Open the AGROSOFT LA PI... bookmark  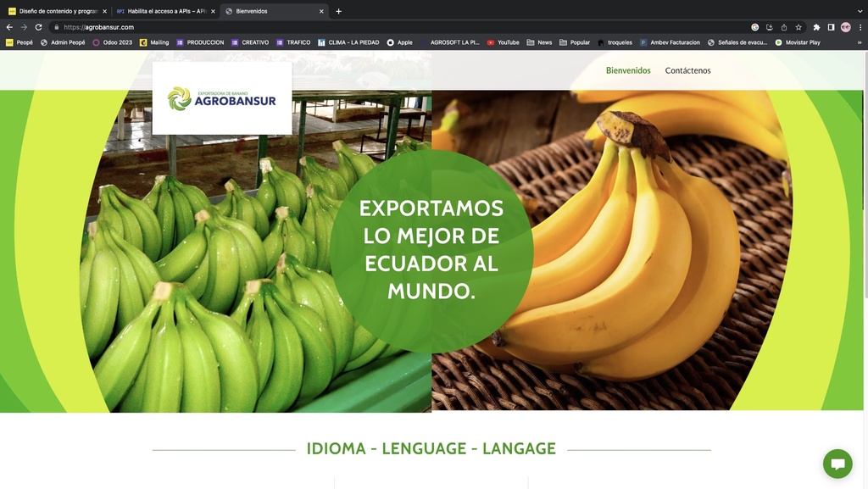point(450,42)
